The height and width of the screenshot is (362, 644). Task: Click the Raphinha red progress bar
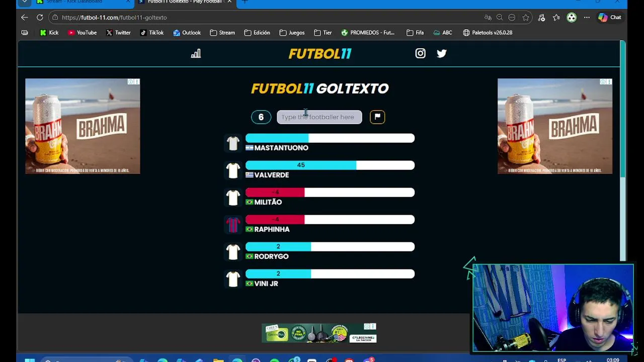330,220
